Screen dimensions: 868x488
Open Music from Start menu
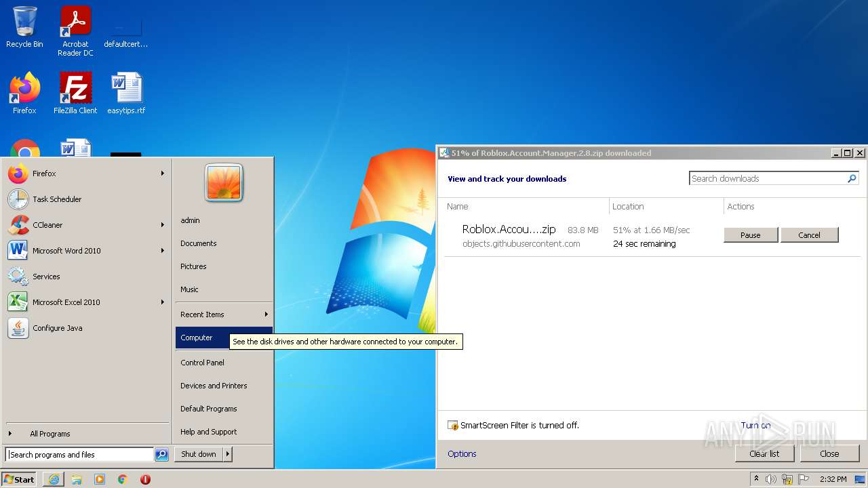pos(224,289)
